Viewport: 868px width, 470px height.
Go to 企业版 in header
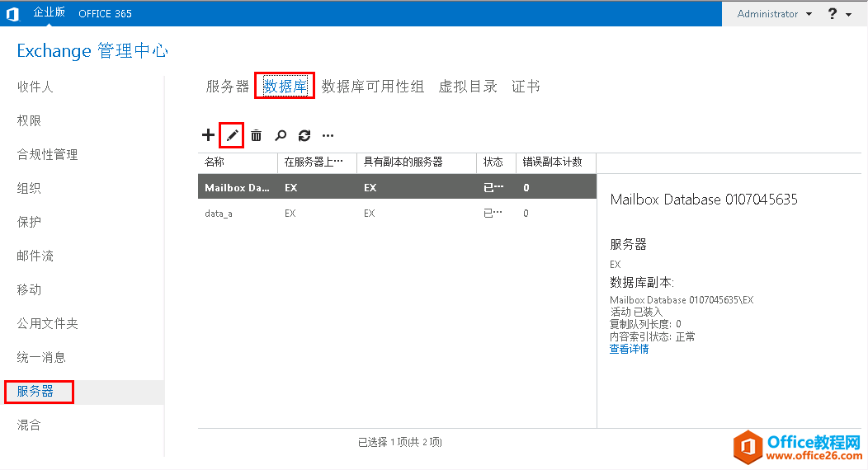49,12
